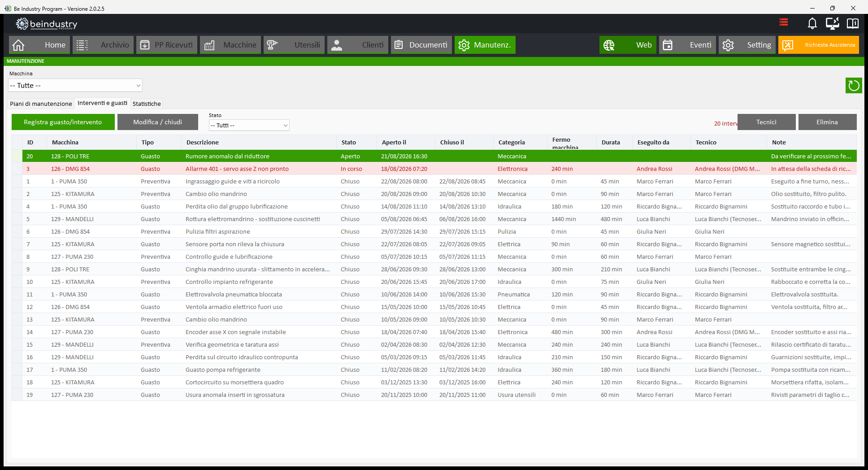The image size is (868, 470).
Task: Open the Macchine factory icon
Action: 209,45
